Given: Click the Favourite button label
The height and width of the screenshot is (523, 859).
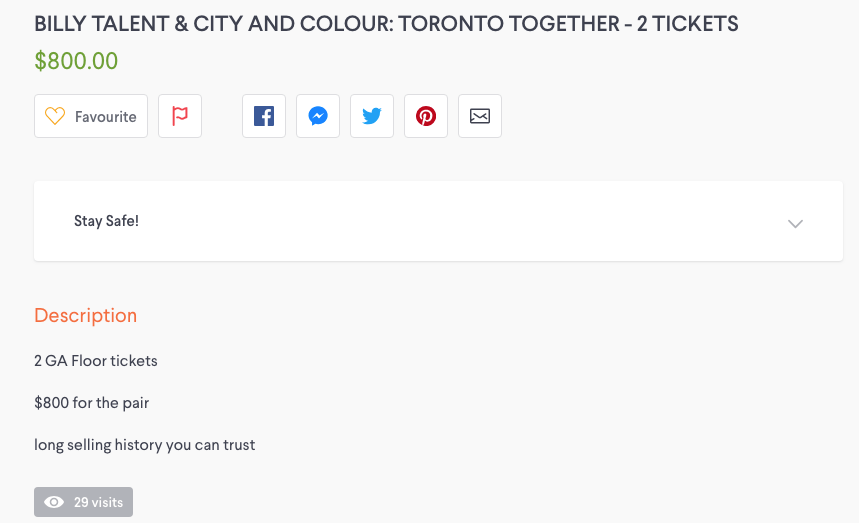Looking at the screenshot, I should click(x=106, y=117).
